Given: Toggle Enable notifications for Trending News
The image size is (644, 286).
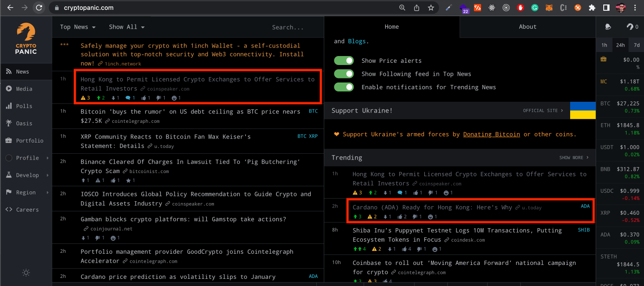Looking at the screenshot, I should click(x=344, y=87).
